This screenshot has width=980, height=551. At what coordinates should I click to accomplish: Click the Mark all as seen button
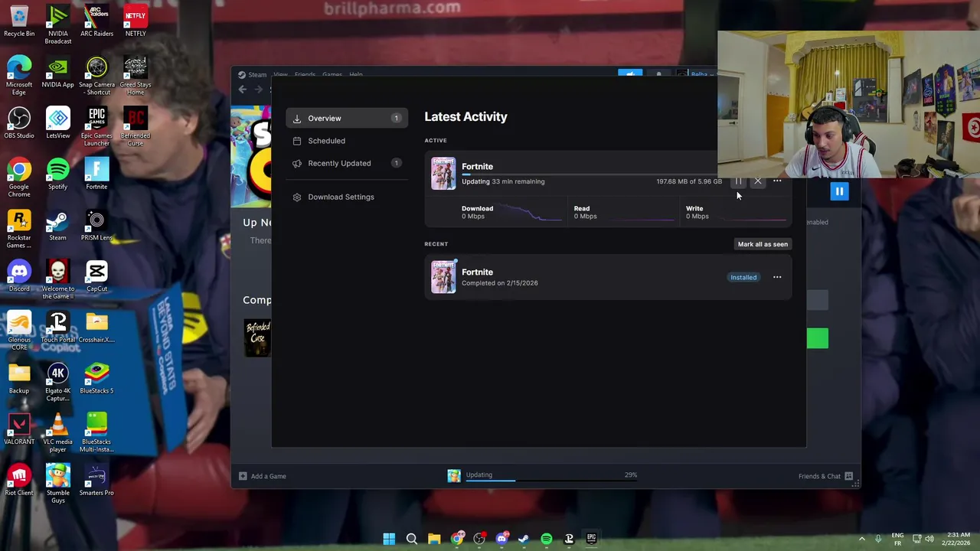[x=763, y=244]
